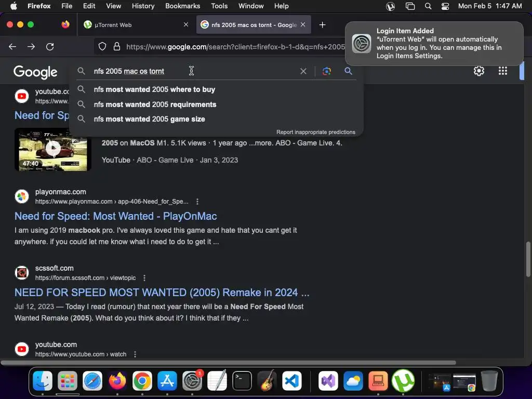The image size is (532, 399).
Task: Open new Firefox tab
Action: click(x=322, y=25)
